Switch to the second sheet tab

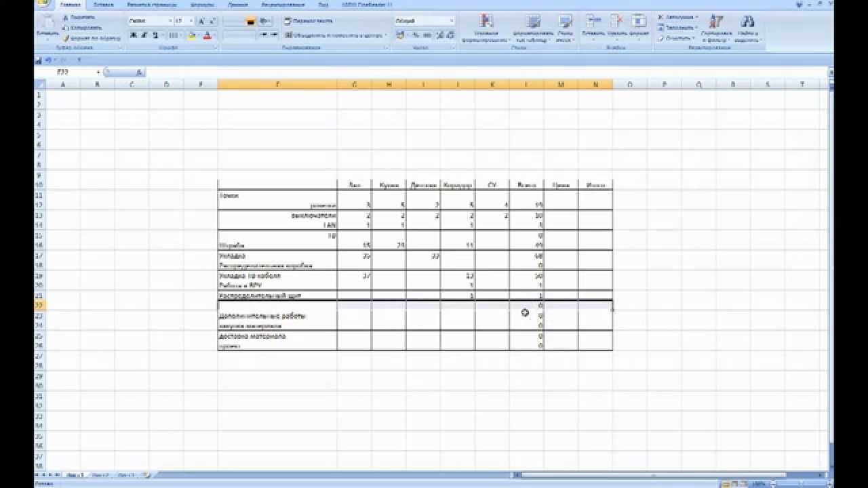[100, 475]
